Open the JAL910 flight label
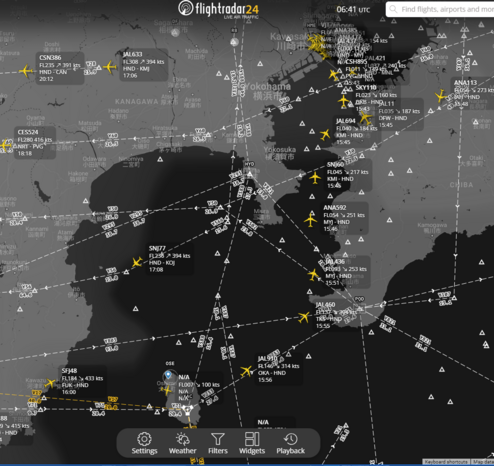The height and width of the screenshot is (466, 494). click(279, 369)
